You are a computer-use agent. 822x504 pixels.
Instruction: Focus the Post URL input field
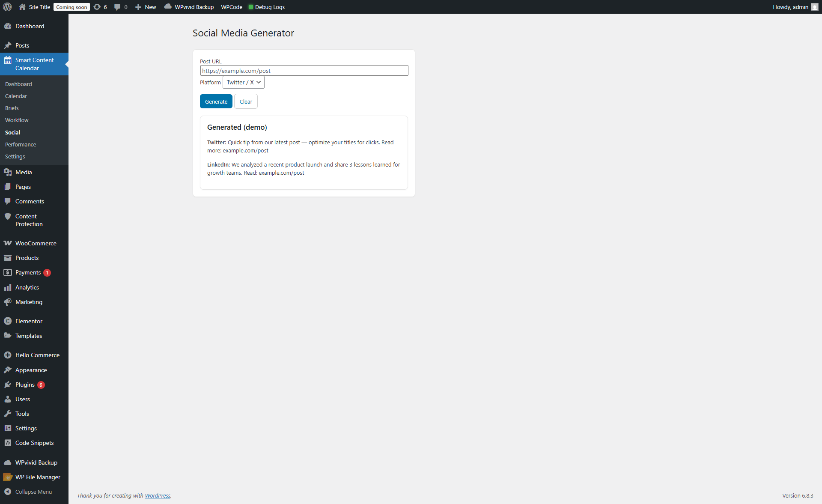pyautogui.click(x=304, y=71)
